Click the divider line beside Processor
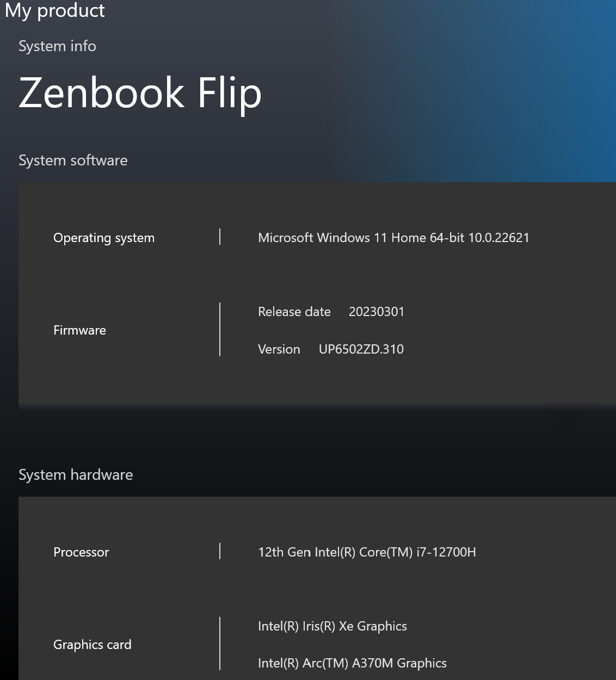 pyautogui.click(x=220, y=551)
